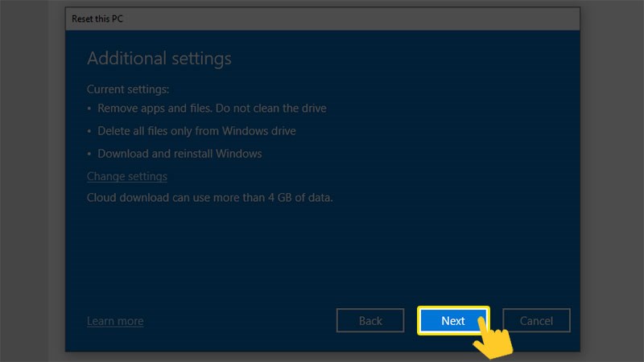Select 'Delete all files only from Windows drive' text
Viewport: 644px width, 362px height.
[196, 130]
